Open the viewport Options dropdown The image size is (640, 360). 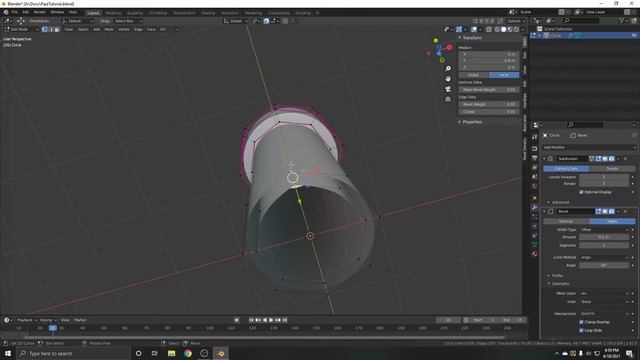click(x=516, y=21)
